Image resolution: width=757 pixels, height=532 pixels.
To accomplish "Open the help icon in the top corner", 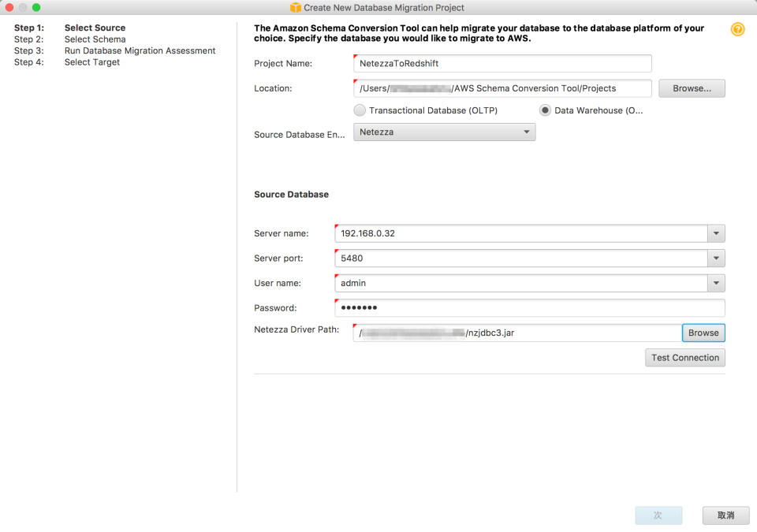I will 738,29.
